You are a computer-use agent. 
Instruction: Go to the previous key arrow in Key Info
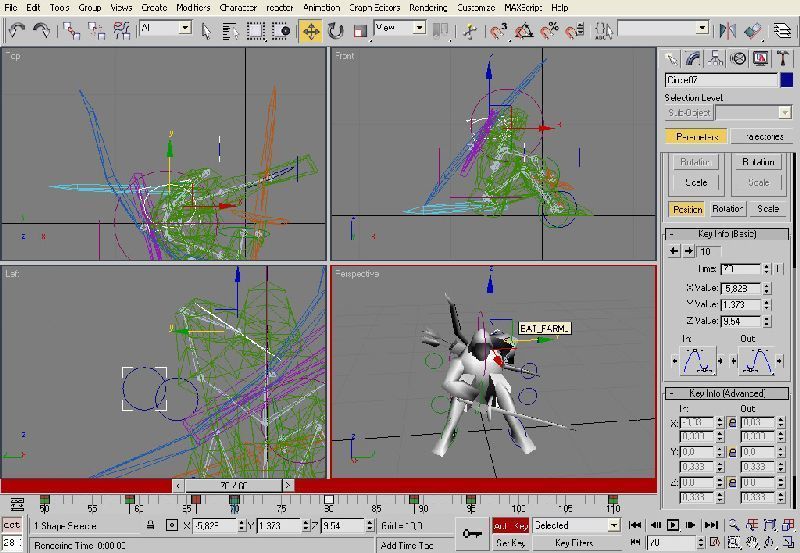pos(674,251)
